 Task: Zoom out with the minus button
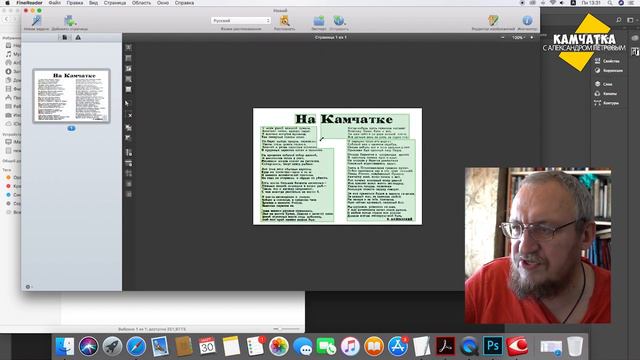coord(502,38)
